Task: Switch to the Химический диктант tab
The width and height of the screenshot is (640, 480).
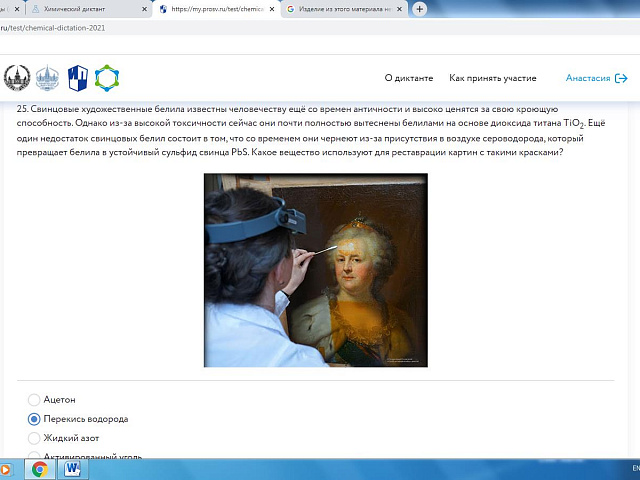Action: (89, 9)
